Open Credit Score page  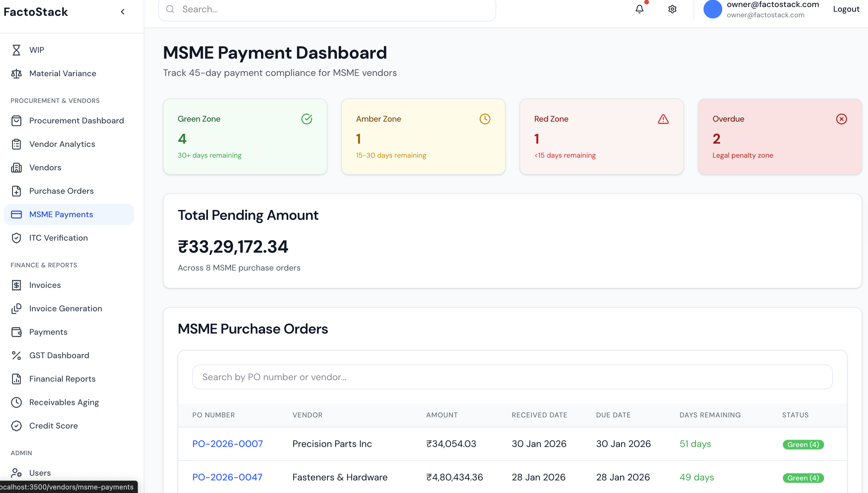click(x=69, y=426)
